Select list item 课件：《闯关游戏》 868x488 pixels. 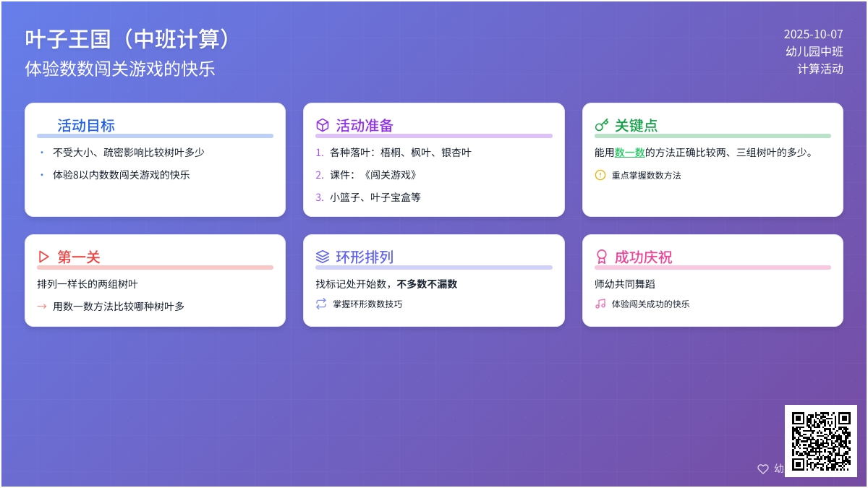click(373, 175)
